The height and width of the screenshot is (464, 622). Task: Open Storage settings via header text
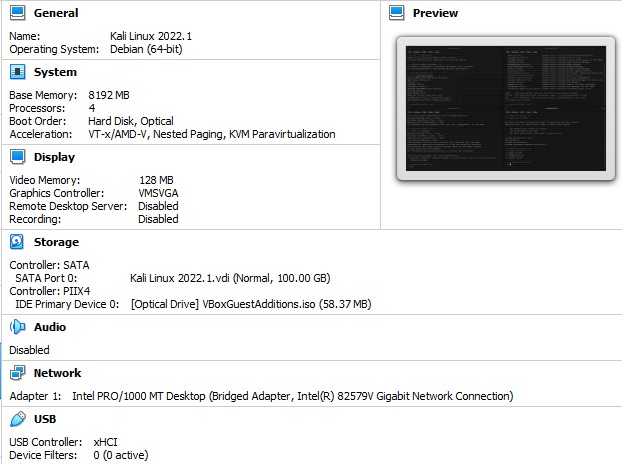56,242
